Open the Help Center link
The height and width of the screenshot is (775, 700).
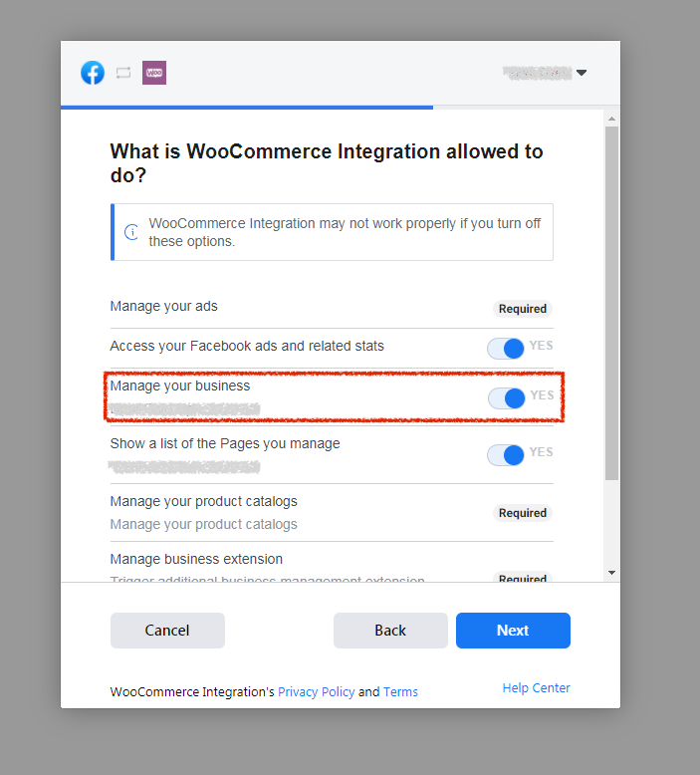(536, 687)
